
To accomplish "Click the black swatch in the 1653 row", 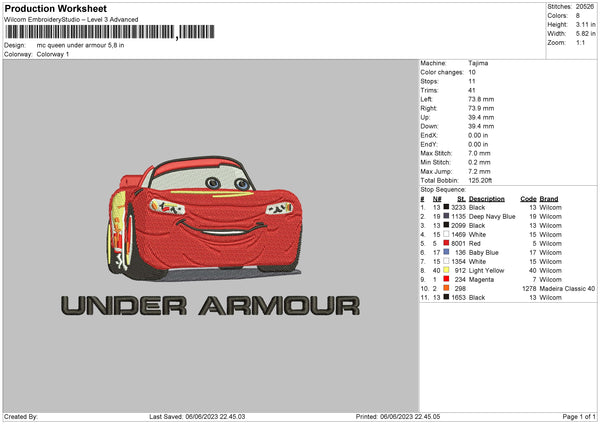I will (446, 297).
